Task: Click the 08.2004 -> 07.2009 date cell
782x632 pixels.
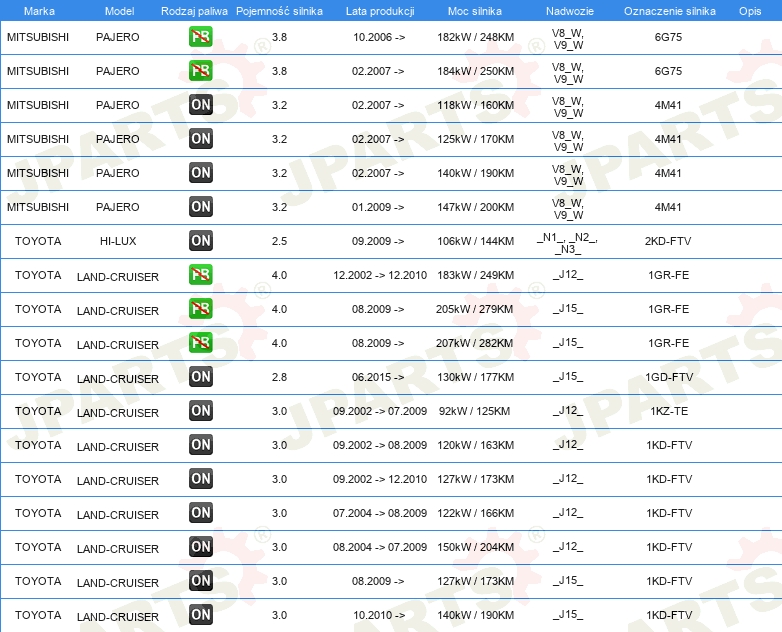Action: tap(380, 547)
